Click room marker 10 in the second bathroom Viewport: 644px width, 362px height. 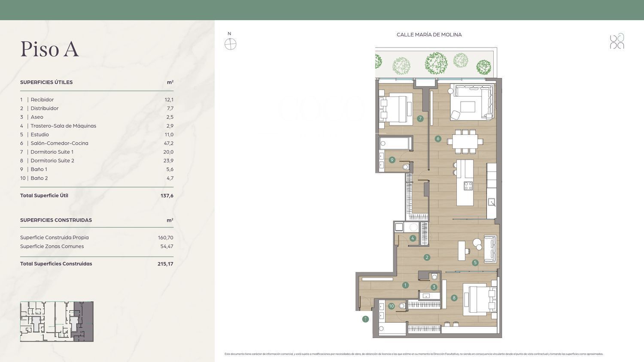392,306
